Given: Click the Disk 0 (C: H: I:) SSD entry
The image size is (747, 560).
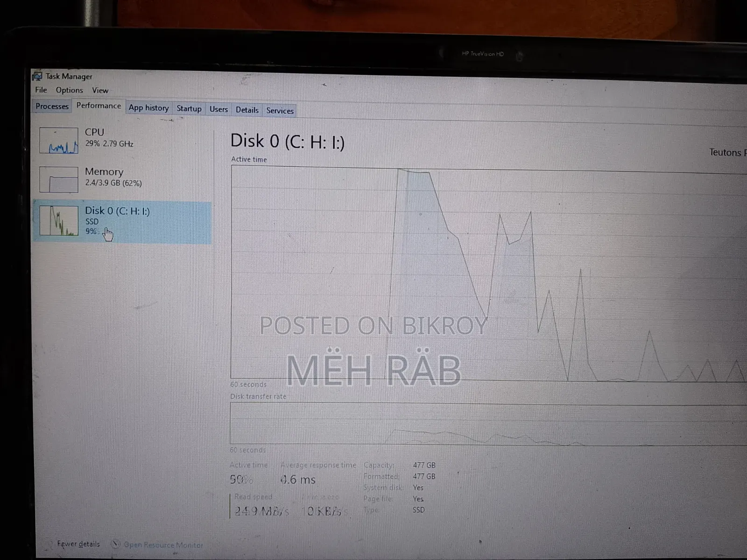Looking at the screenshot, I should coord(122,222).
